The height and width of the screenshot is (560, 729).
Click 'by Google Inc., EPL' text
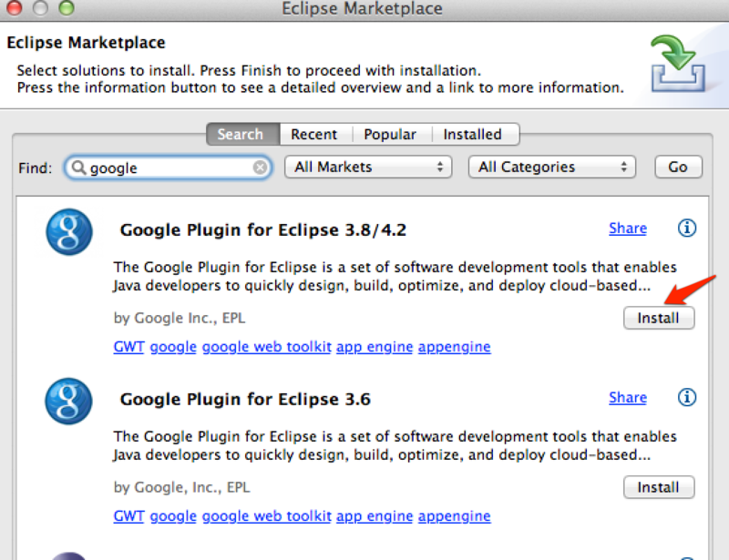pyautogui.click(x=180, y=319)
